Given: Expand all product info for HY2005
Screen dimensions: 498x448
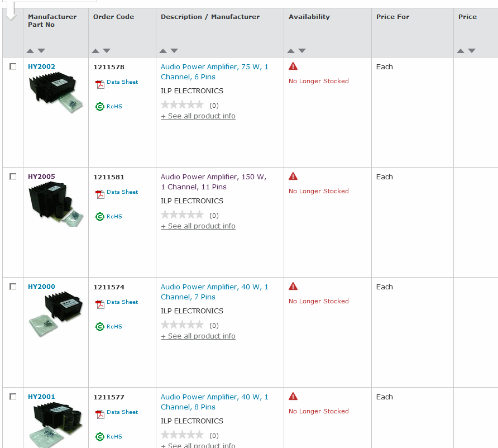Looking at the screenshot, I should pyautogui.click(x=198, y=226).
